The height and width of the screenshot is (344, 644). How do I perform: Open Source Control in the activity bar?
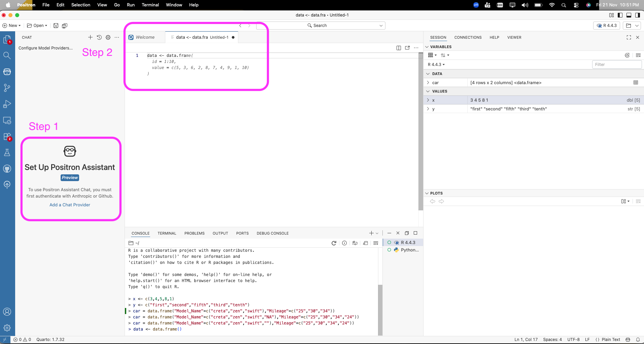pos(7,88)
